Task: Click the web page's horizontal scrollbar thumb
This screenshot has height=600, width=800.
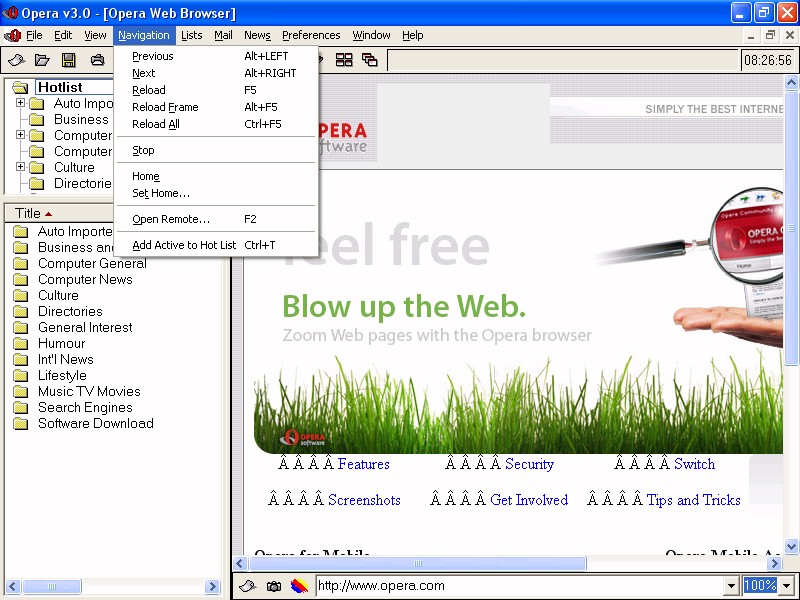Action: (x=417, y=563)
